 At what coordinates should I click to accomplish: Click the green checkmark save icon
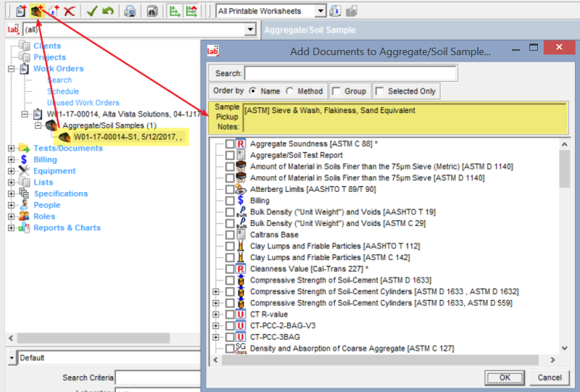[x=91, y=11]
